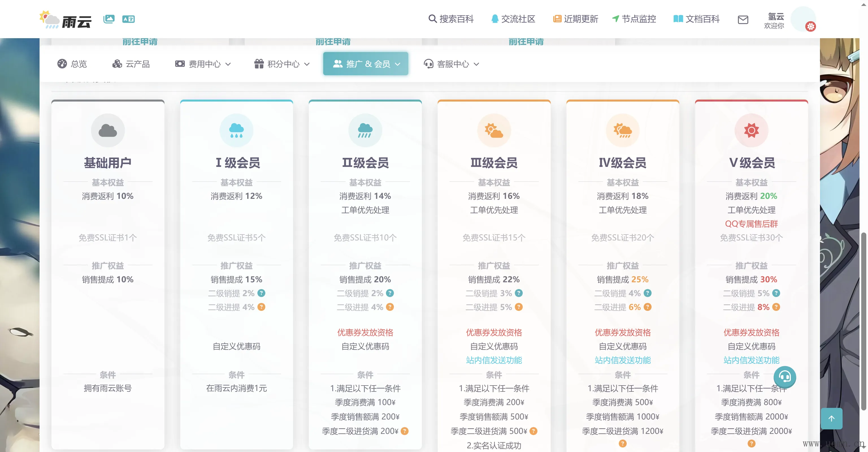Open the mail inbox envelope icon

[x=743, y=20]
